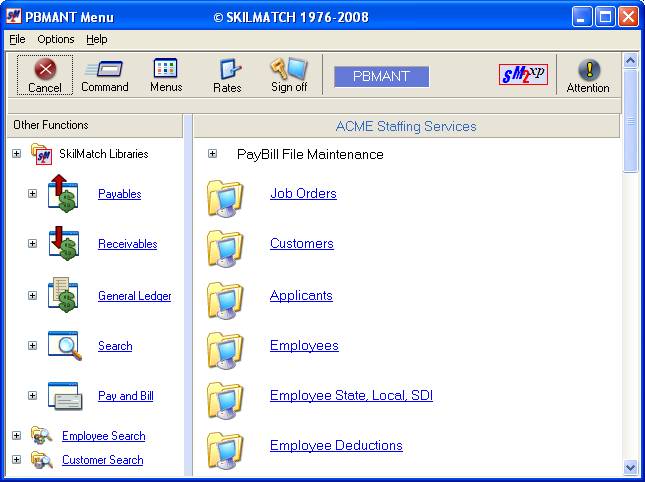Open the General Ledger link
Image resolution: width=645 pixels, height=482 pixels.
(x=135, y=296)
